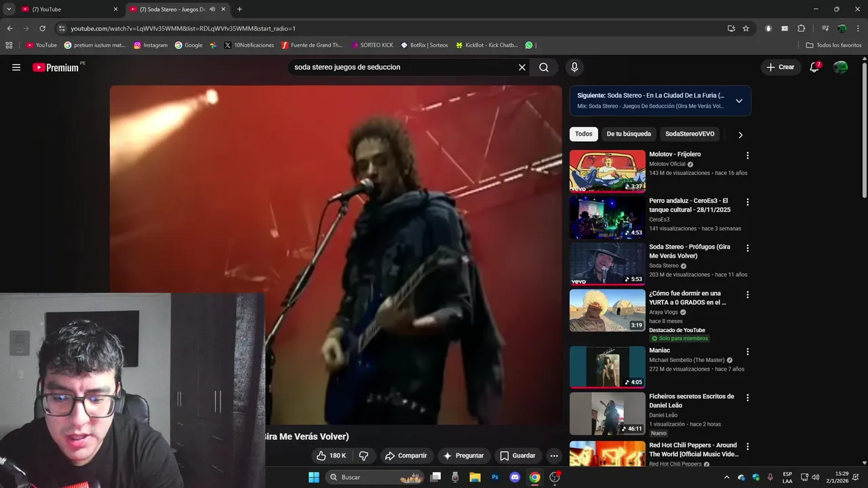Bookmark this page with star icon
Screen dimensions: 868x488
click(x=746, y=28)
